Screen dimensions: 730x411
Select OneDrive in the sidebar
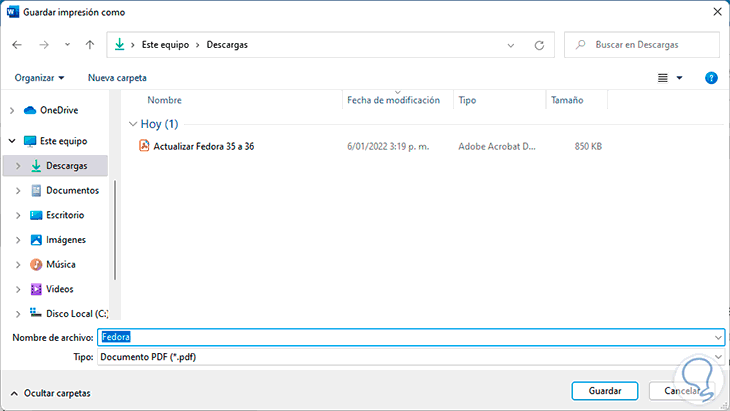(59, 110)
